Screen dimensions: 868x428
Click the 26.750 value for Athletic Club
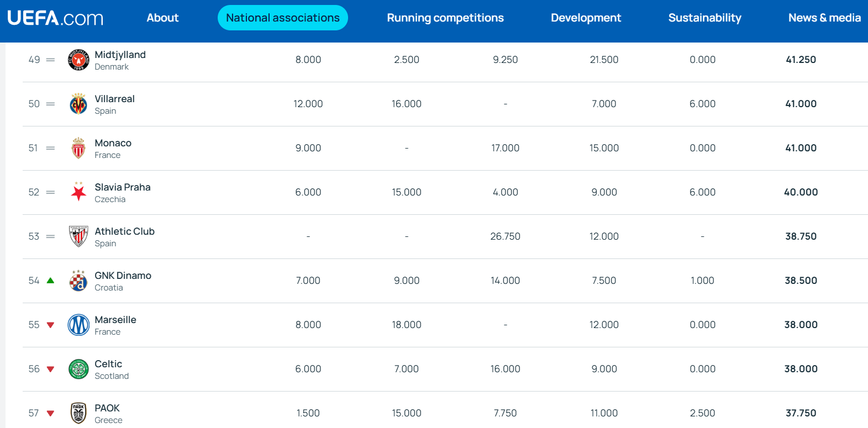[505, 236]
